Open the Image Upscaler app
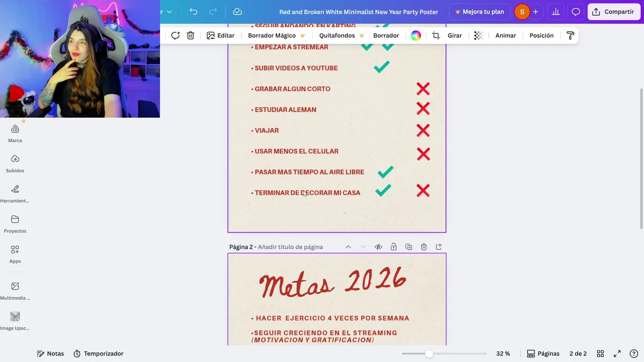This screenshot has width=644, height=362. click(x=15, y=321)
